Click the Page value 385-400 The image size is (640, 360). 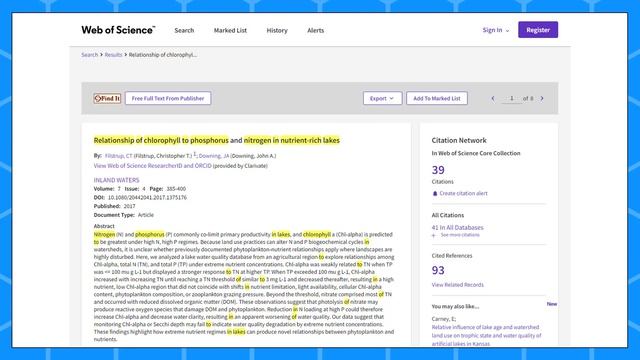pyautogui.click(x=176, y=189)
